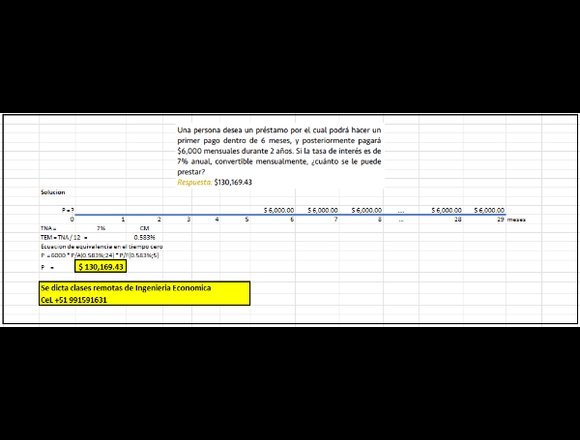Select timeline month number 0

pyautogui.click(x=72, y=219)
